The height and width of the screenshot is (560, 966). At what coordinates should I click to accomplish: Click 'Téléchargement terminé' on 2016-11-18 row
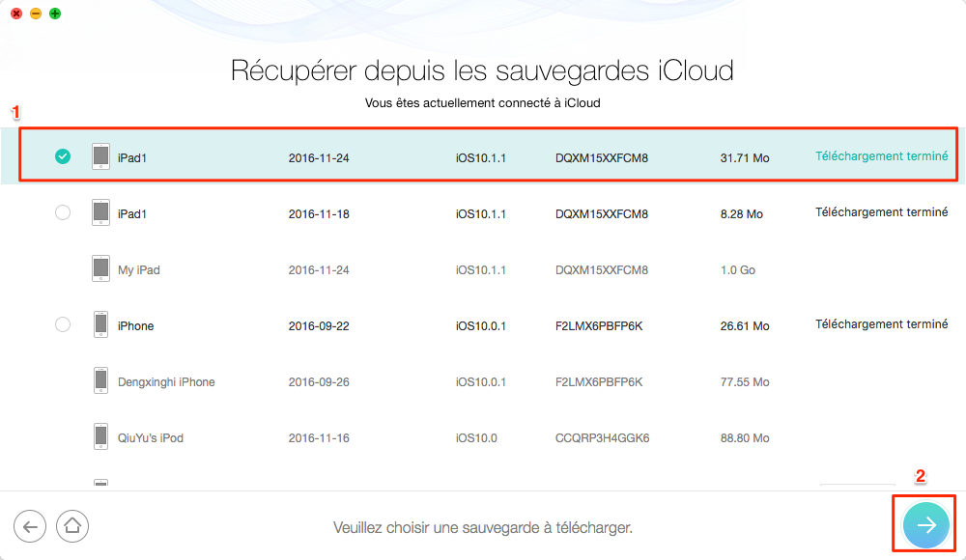pos(882,212)
